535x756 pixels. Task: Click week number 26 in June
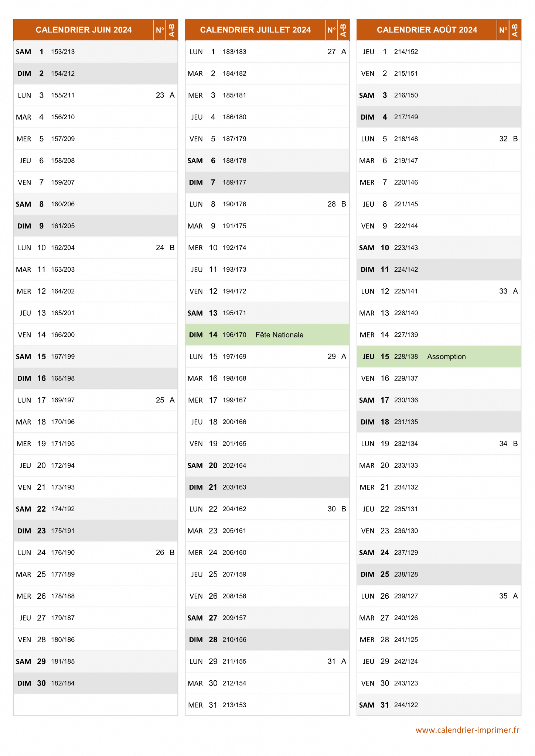click(x=160, y=553)
